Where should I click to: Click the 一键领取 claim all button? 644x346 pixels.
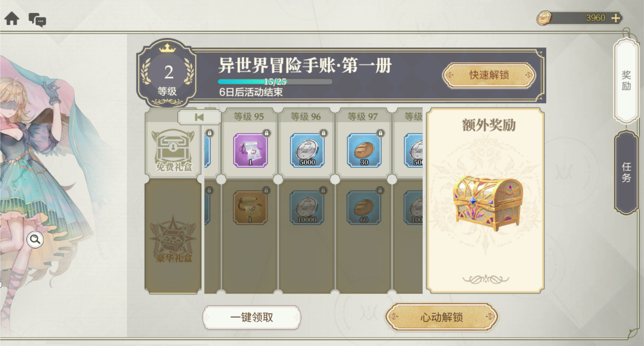[x=252, y=317]
